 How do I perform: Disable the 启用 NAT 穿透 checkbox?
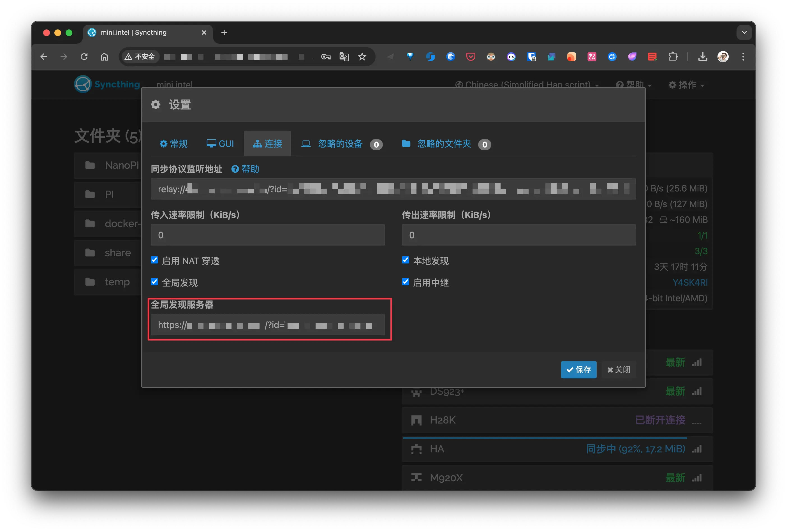click(x=154, y=260)
